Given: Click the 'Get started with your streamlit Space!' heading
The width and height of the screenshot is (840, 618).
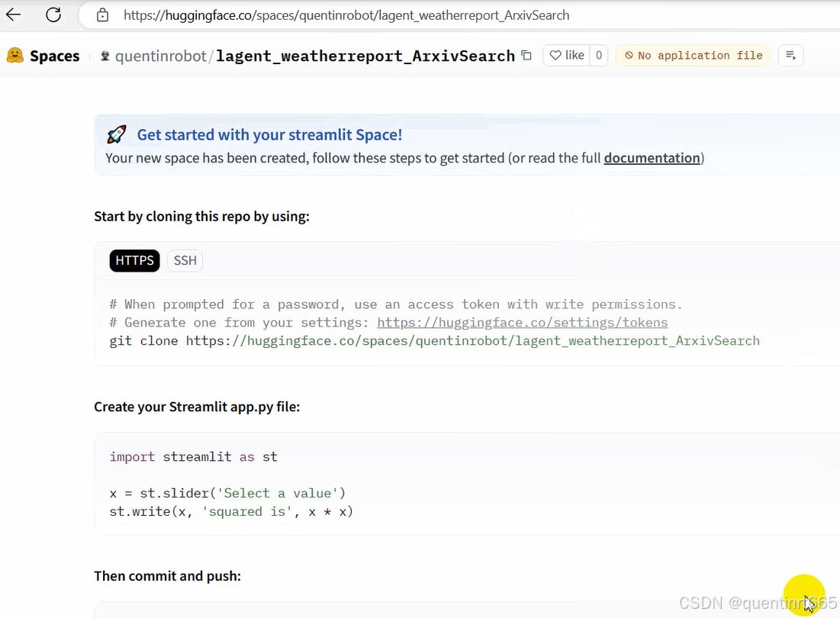Looking at the screenshot, I should pos(269,134).
